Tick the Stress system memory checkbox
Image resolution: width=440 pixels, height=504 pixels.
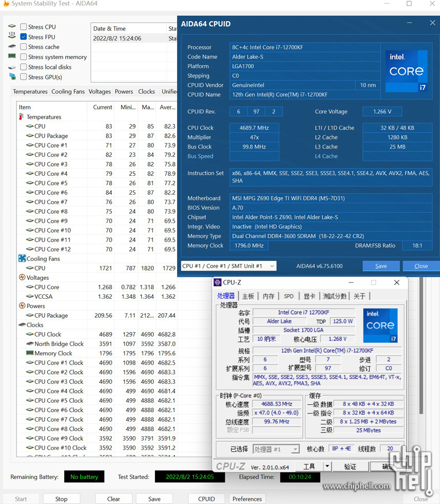click(x=23, y=57)
